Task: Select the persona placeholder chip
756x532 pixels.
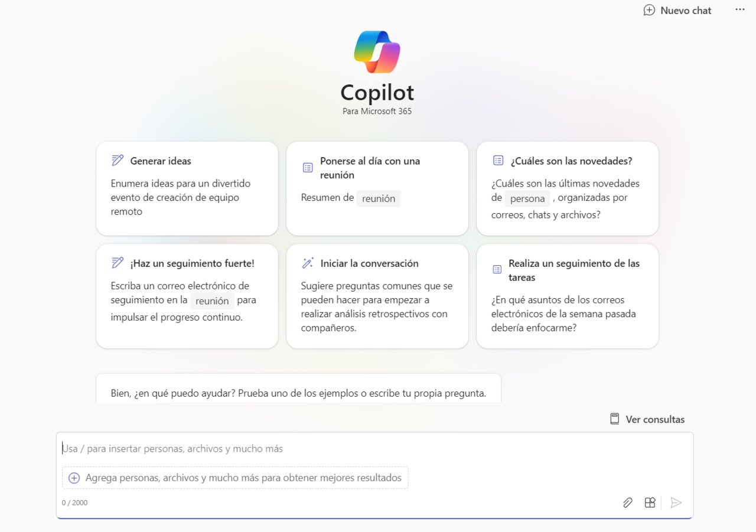Action: [527, 198]
